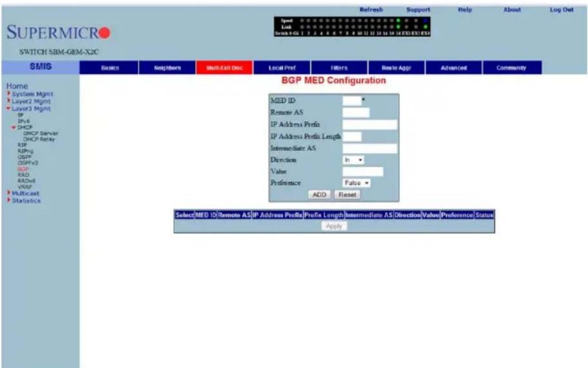The height and width of the screenshot is (368, 588).
Task: Focus the Remote AS input field
Action: [x=356, y=113]
